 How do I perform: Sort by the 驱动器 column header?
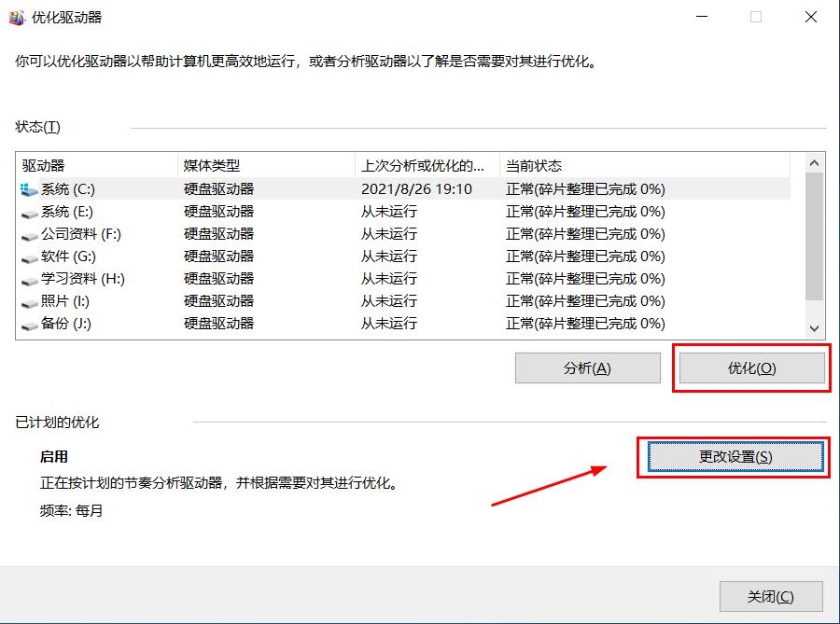coord(97,165)
